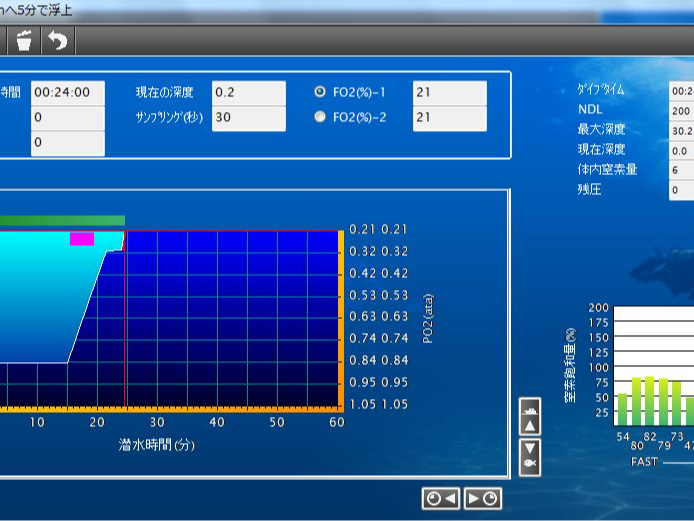This screenshot has height=521, width=694.
Task: Click the 現在の深度 field showing 0.2
Action: (x=249, y=92)
